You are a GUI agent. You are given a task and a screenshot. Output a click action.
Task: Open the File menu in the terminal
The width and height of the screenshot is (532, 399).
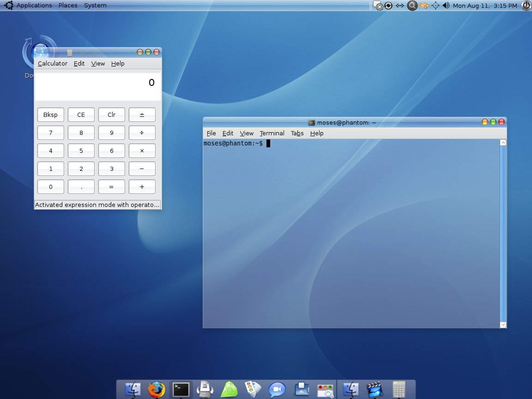[211, 133]
